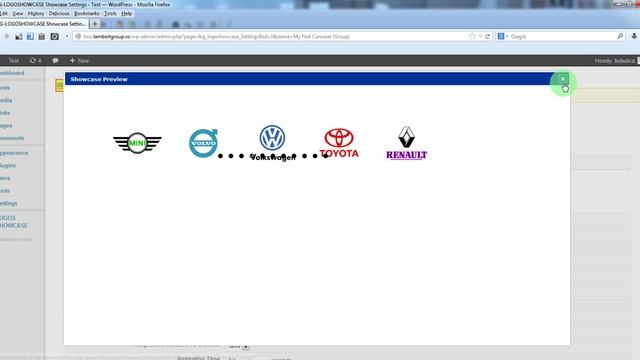
Task: Open LOGOS SHOWCASE plugin menu in sidebar
Action: tap(14, 222)
